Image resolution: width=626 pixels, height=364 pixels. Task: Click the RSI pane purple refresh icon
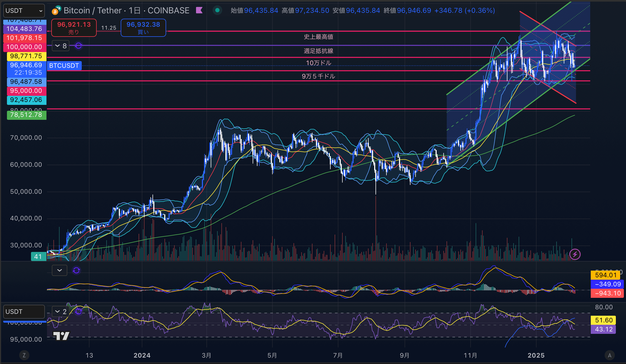coord(78,311)
